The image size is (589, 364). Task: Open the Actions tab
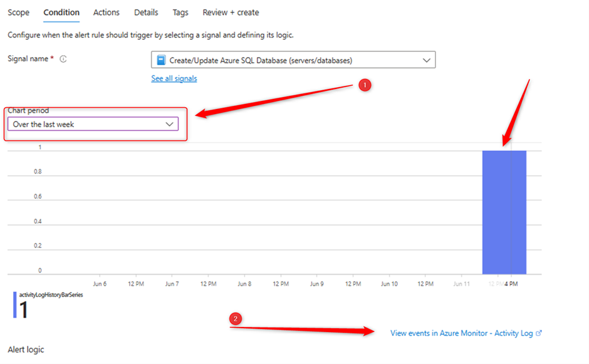coord(107,13)
